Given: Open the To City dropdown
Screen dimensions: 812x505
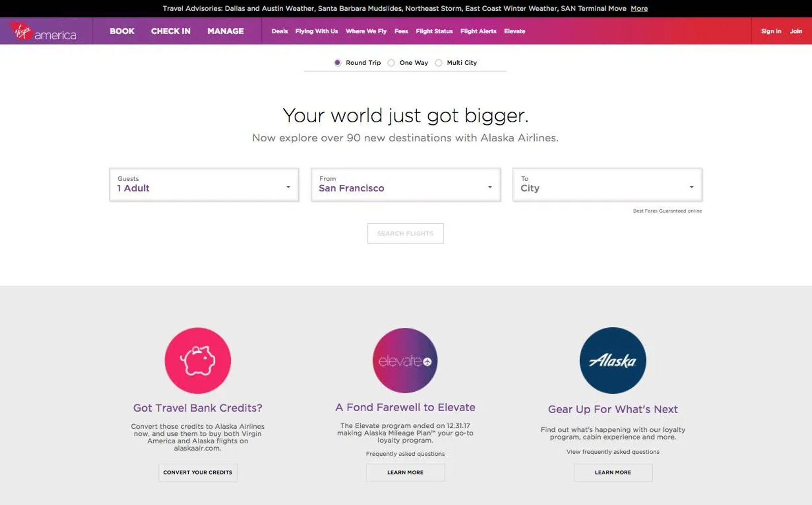Looking at the screenshot, I should pos(607,185).
